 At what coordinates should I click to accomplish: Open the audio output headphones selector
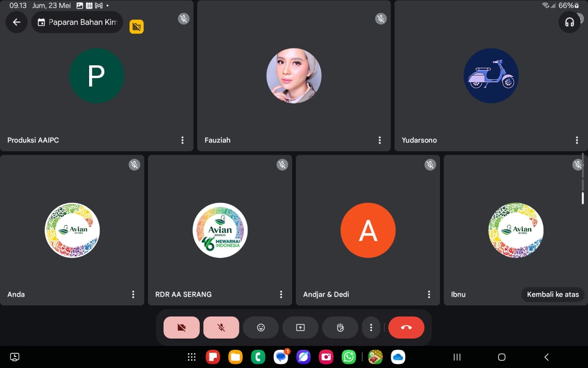[x=570, y=22]
